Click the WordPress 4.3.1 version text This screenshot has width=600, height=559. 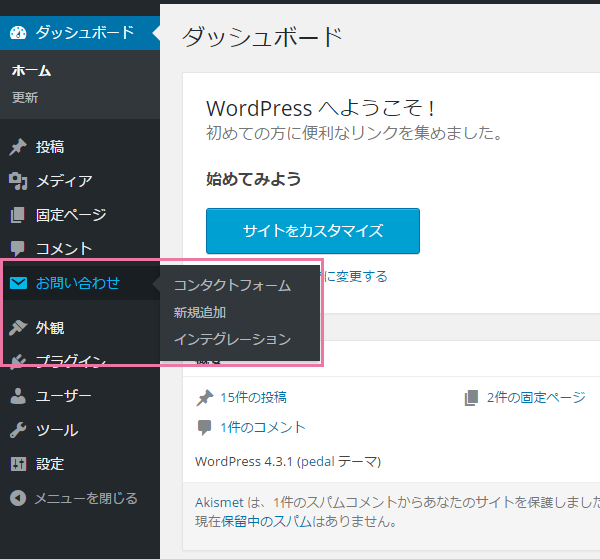[x=244, y=462]
